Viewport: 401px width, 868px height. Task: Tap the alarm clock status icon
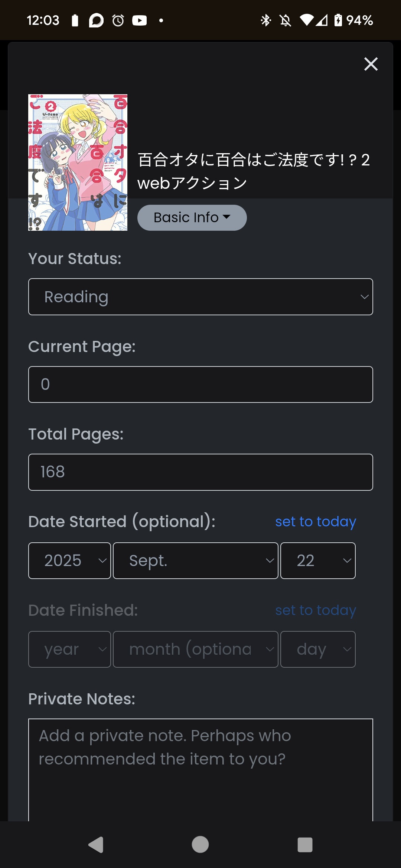(x=118, y=20)
